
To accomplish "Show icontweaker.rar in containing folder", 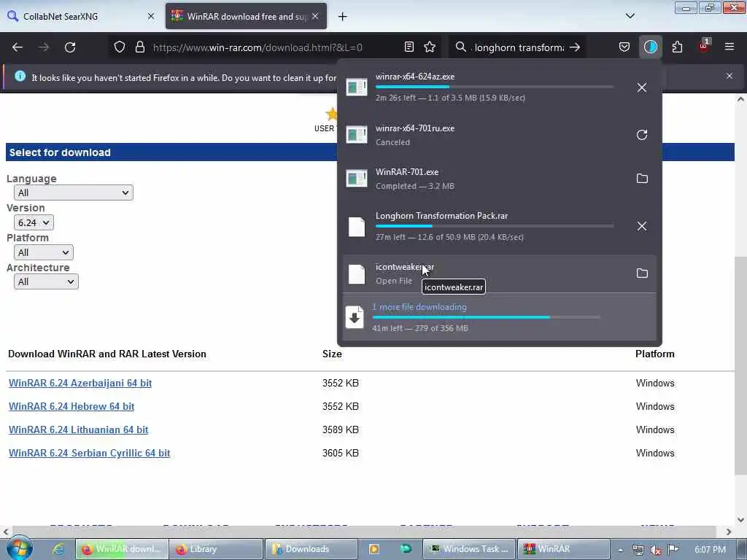I will tap(642, 273).
